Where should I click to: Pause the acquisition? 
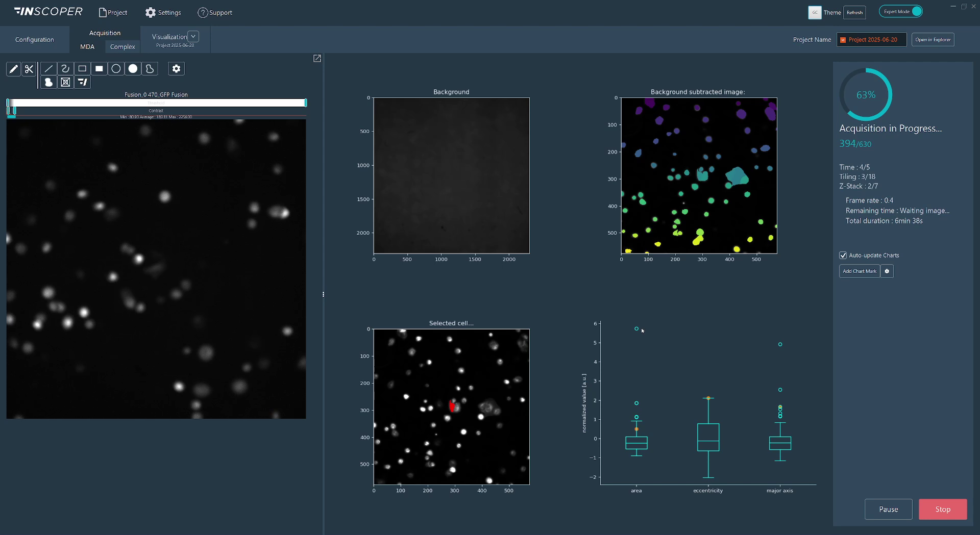(888, 509)
